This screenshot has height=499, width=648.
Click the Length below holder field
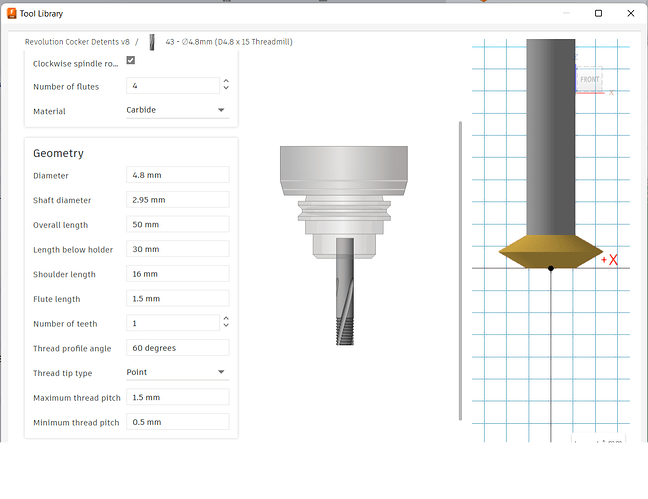point(178,249)
